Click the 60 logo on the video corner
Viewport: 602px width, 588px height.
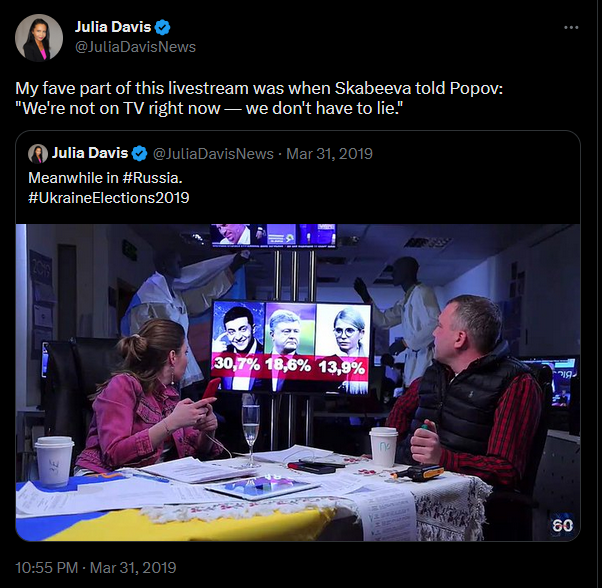tap(562, 525)
